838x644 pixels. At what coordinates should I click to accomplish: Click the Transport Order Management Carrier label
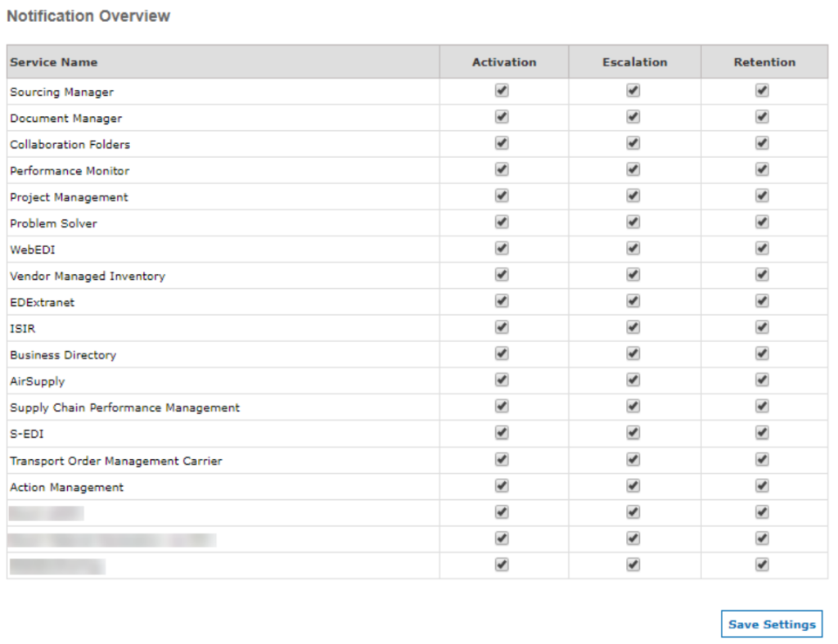coord(115,461)
